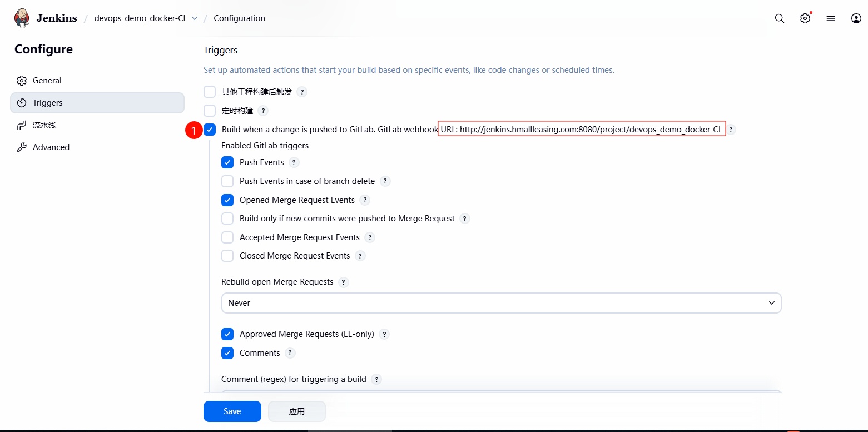Enable Accepted Merge Request Events checkbox
The image size is (868, 432).
[227, 237]
